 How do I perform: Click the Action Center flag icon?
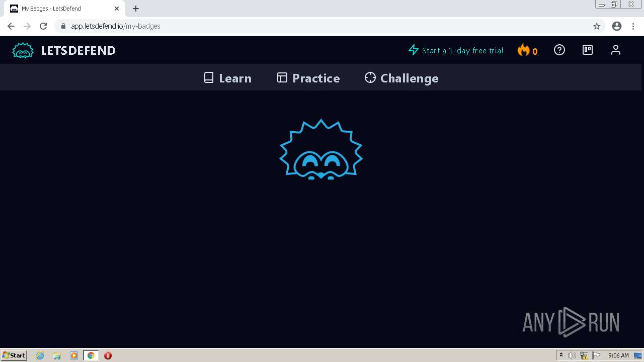tap(596, 355)
